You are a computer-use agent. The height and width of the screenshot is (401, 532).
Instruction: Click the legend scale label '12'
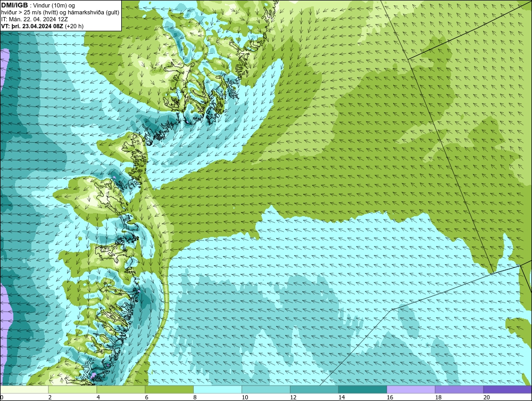click(293, 397)
